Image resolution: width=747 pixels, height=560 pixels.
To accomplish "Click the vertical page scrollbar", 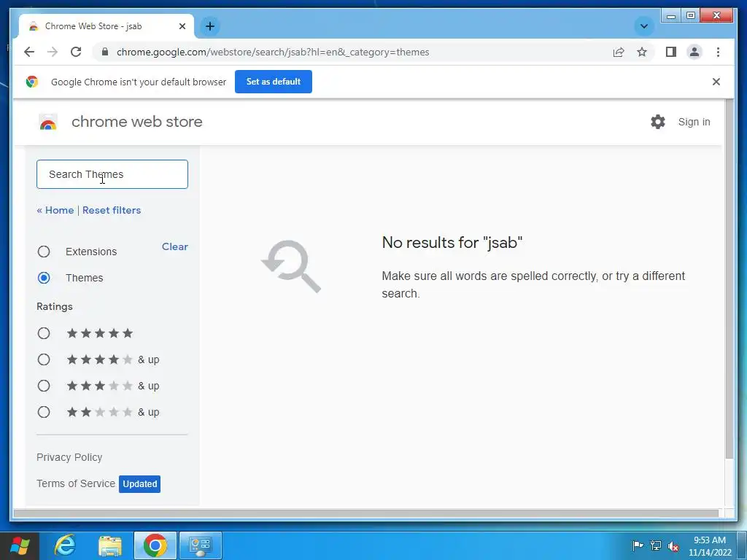I will pyautogui.click(x=729, y=279).
